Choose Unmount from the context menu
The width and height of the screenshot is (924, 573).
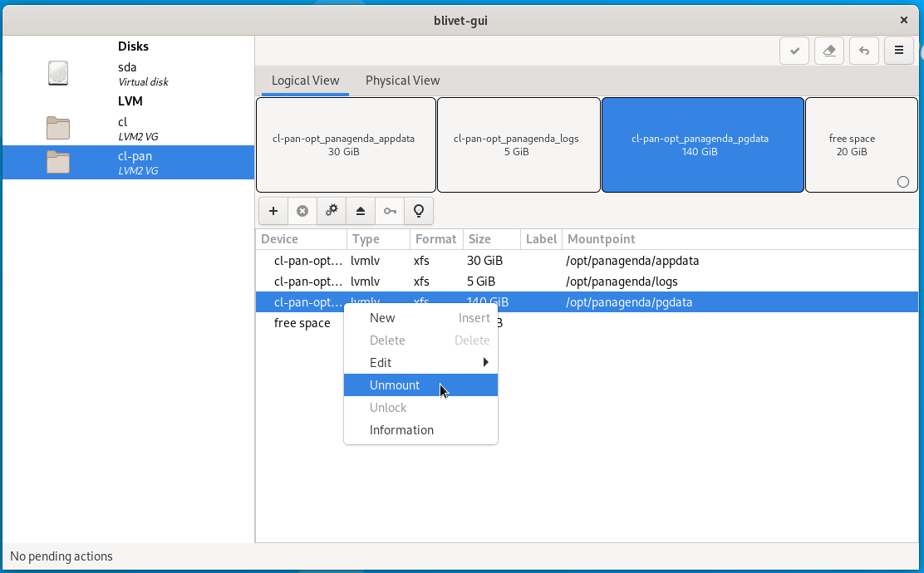coord(395,385)
